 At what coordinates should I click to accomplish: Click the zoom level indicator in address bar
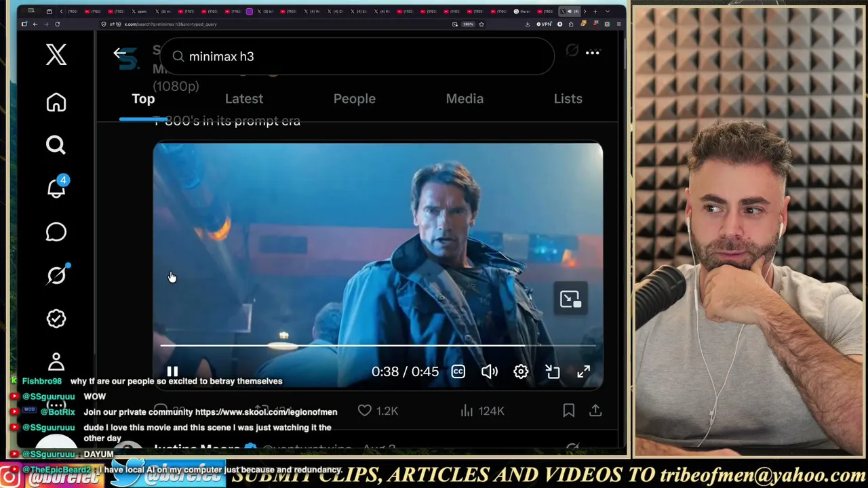468,24
